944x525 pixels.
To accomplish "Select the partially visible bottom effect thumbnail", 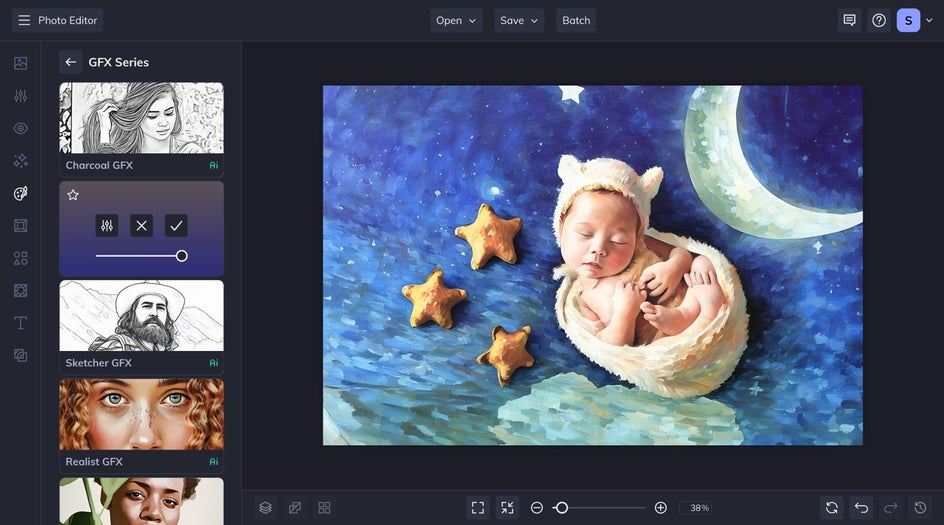I will pos(141,501).
